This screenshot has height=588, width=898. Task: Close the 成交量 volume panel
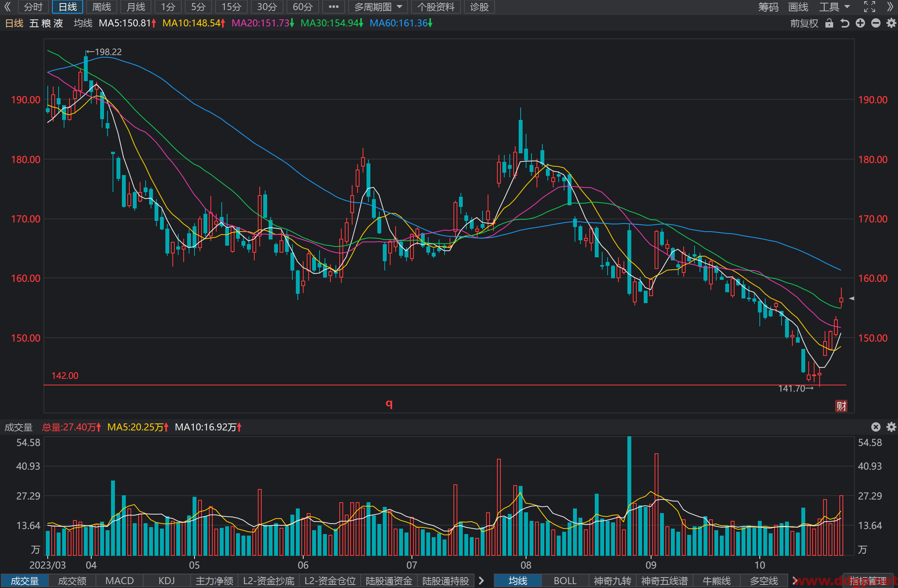click(x=876, y=427)
